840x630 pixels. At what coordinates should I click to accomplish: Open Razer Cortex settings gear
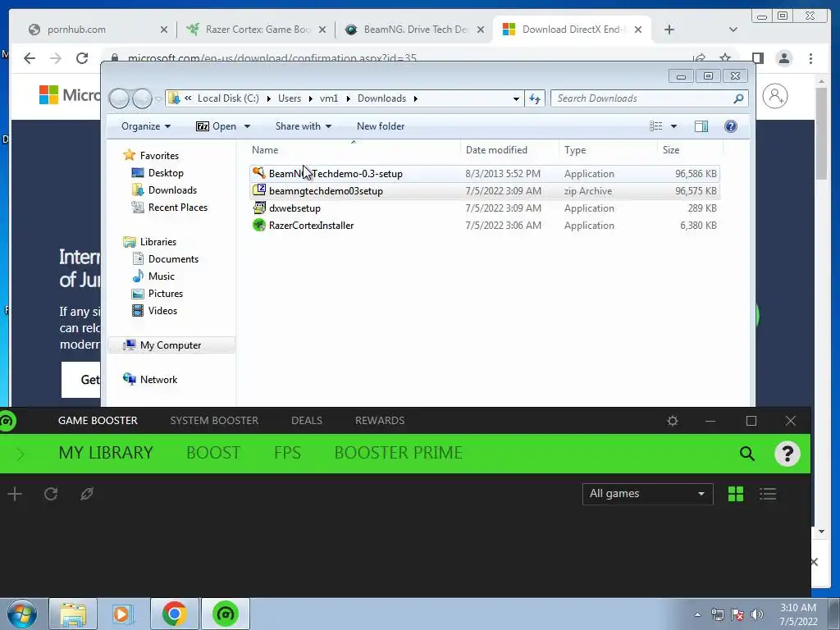coord(673,421)
